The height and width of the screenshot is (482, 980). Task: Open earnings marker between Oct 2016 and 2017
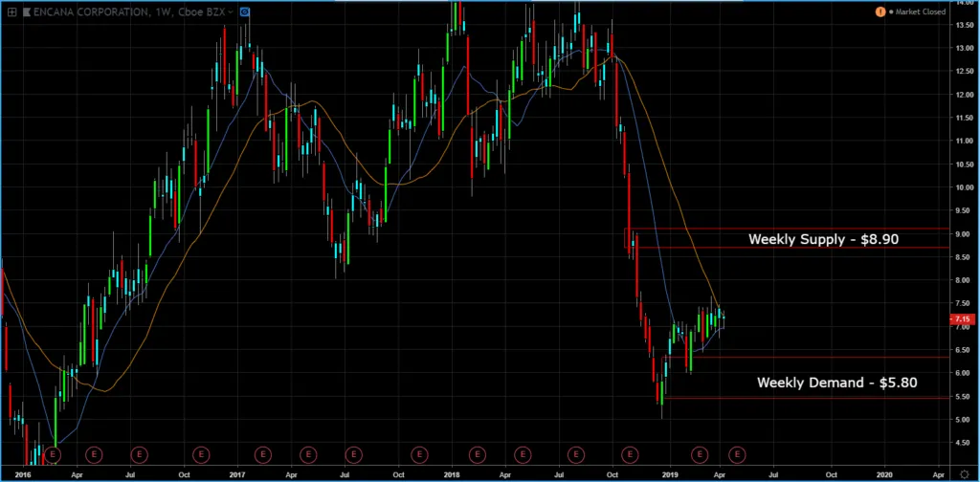[201, 454]
